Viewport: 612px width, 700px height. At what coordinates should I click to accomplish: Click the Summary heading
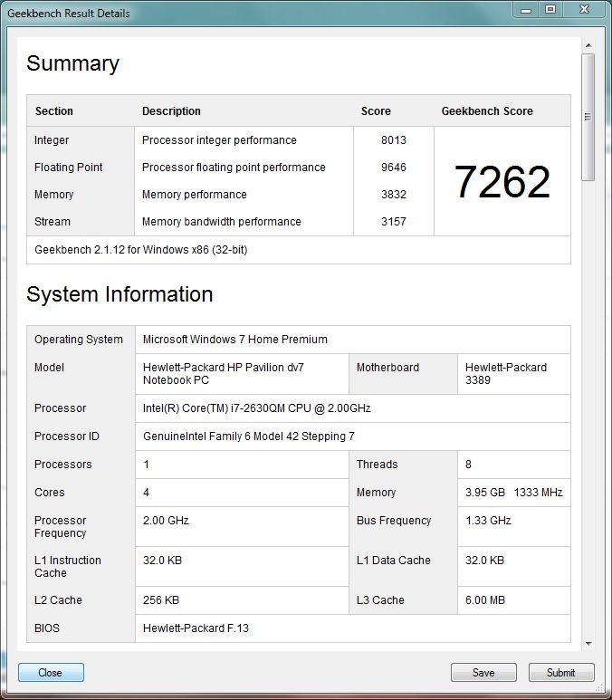(x=72, y=63)
